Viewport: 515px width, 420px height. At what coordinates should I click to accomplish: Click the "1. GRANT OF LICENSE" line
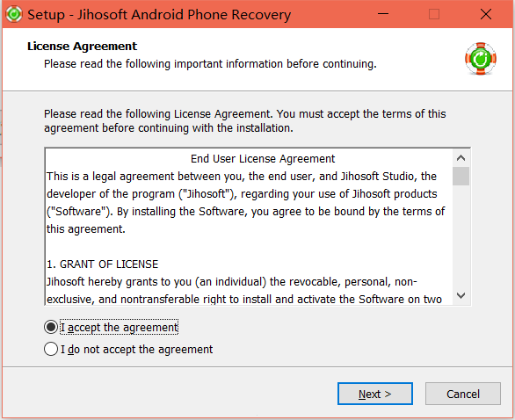click(x=103, y=264)
